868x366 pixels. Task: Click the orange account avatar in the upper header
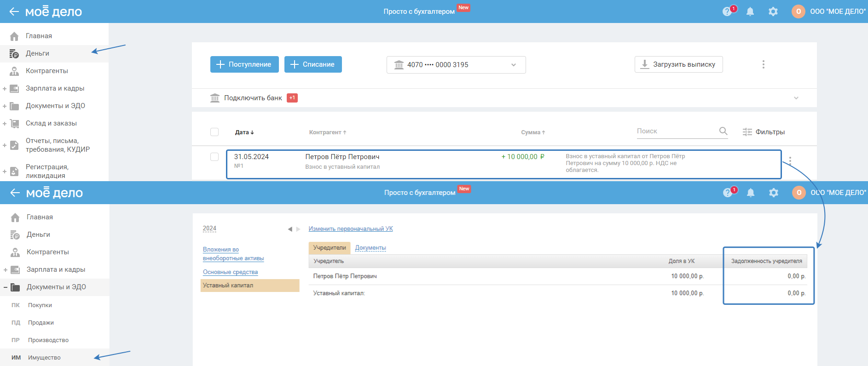(x=799, y=11)
